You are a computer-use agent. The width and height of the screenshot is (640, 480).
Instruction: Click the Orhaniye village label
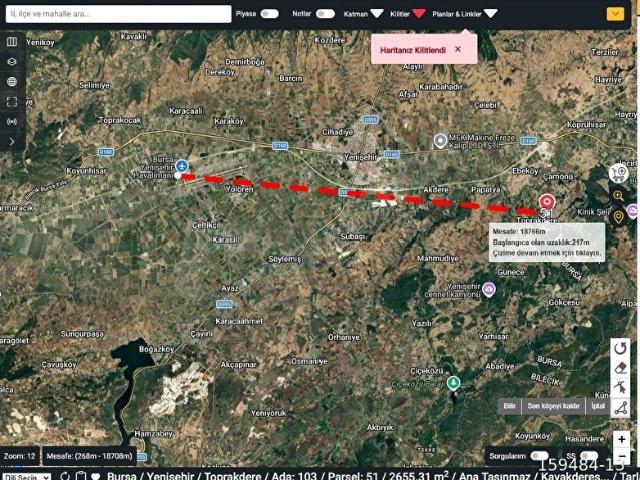344,338
